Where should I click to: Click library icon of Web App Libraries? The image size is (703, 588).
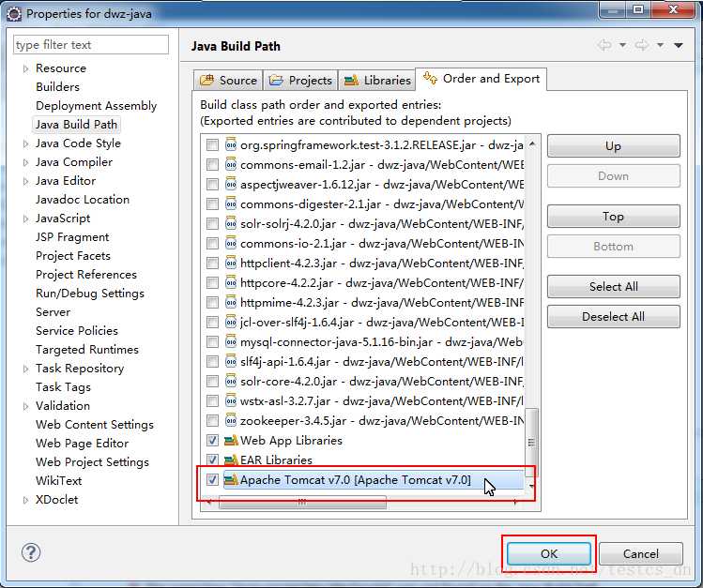pyautogui.click(x=231, y=441)
